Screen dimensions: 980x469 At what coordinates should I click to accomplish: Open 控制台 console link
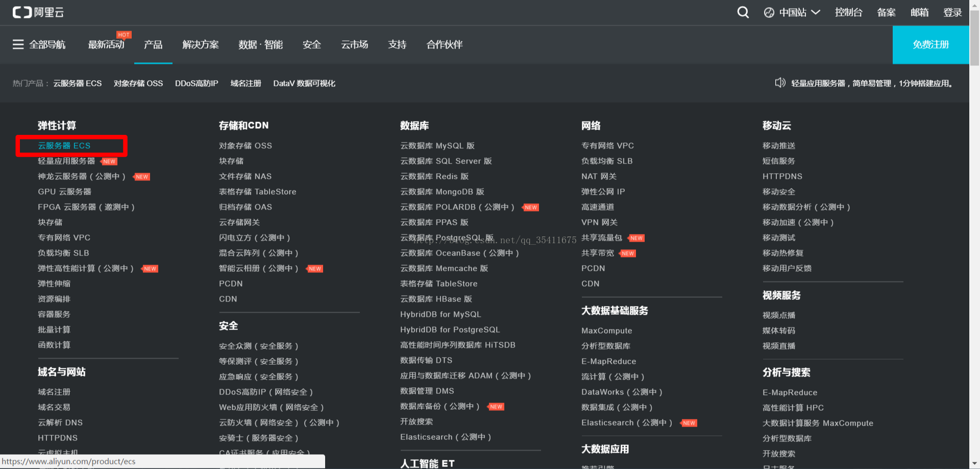click(848, 12)
